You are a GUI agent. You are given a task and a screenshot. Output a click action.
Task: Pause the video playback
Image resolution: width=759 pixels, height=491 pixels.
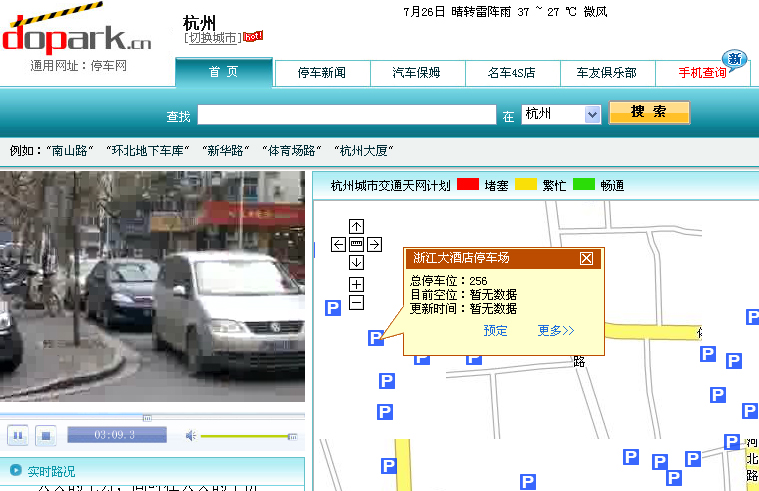point(18,435)
